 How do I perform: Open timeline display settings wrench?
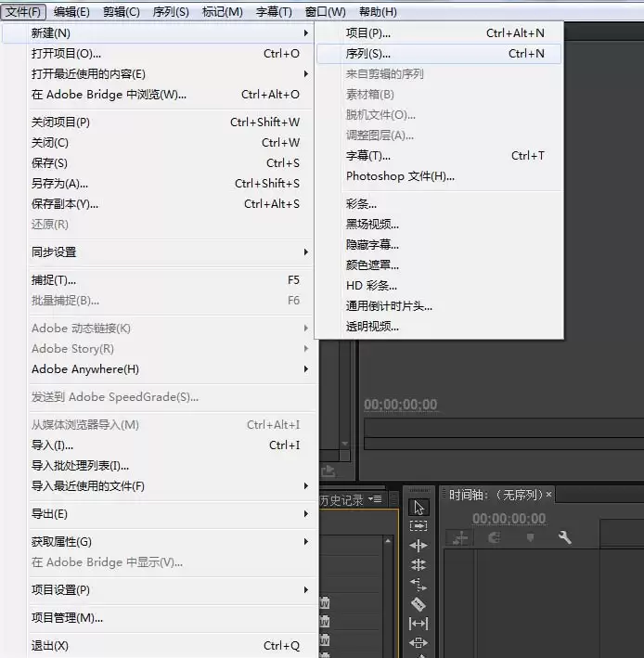pos(564,537)
